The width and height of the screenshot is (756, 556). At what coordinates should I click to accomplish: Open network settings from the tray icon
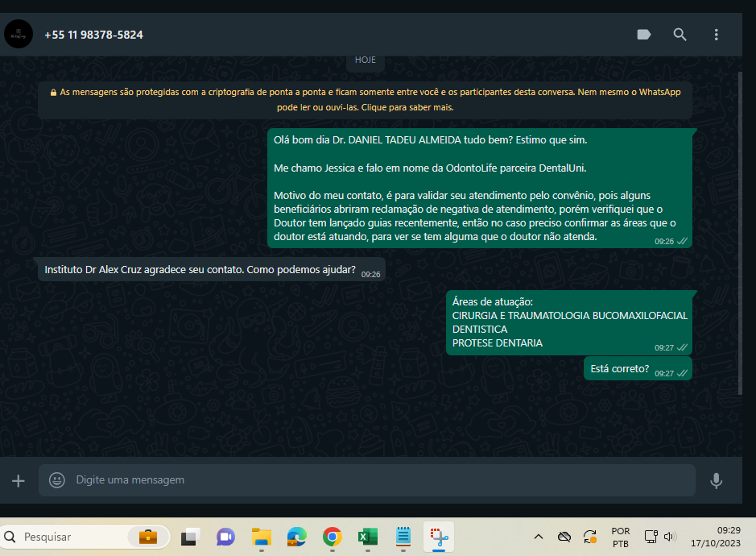click(x=651, y=537)
